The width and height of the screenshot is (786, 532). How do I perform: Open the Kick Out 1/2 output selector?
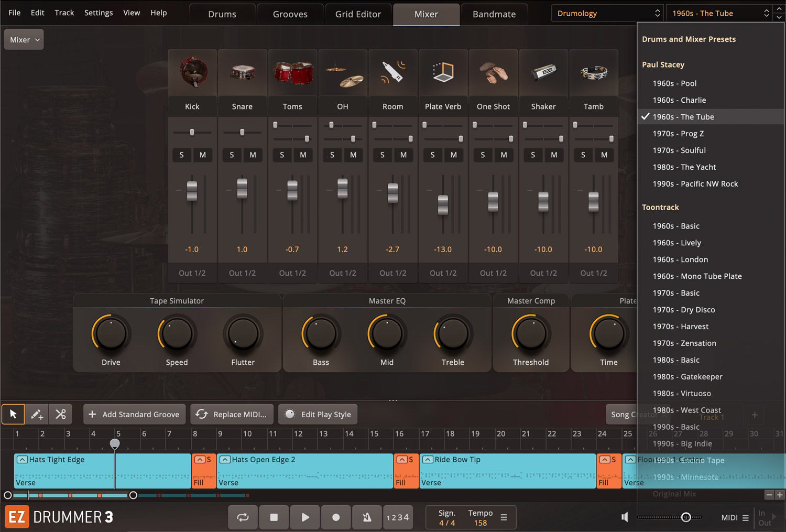[192, 273]
